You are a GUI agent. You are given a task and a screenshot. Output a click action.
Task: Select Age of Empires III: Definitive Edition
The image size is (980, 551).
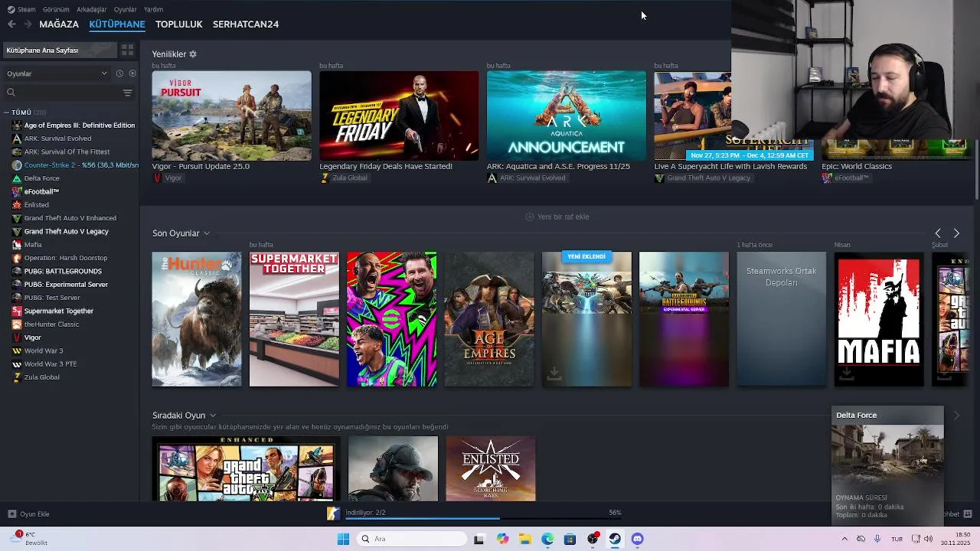(79, 126)
